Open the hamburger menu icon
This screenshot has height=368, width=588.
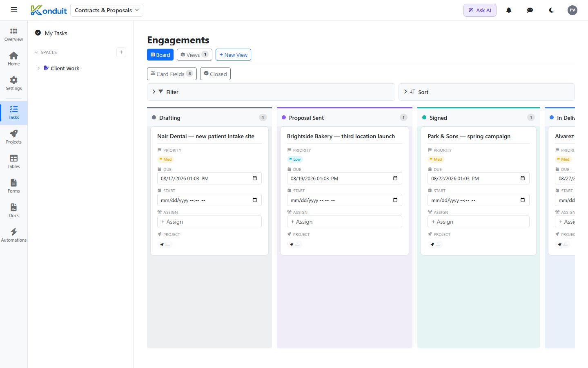pos(14,10)
